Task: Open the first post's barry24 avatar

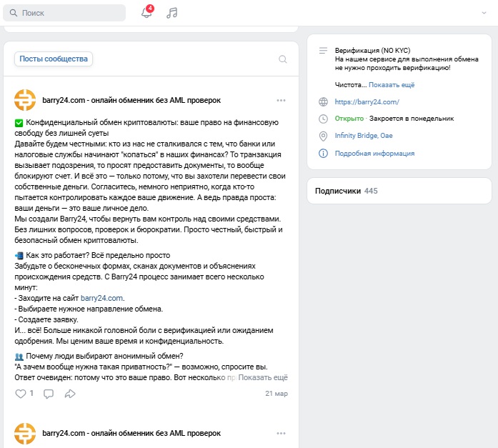Action: (25, 100)
